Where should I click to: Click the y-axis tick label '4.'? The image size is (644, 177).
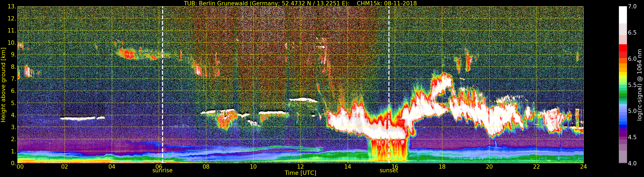point(13,115)
